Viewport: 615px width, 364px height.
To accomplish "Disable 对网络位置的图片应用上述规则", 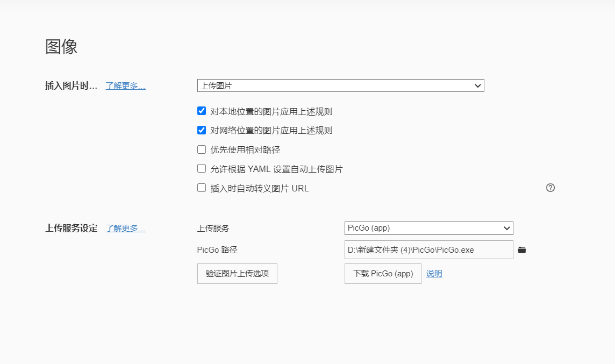I will pos(201,130).
